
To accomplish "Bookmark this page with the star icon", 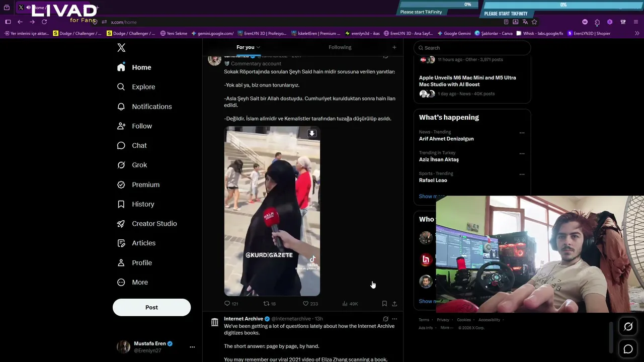I will (534, 22).
